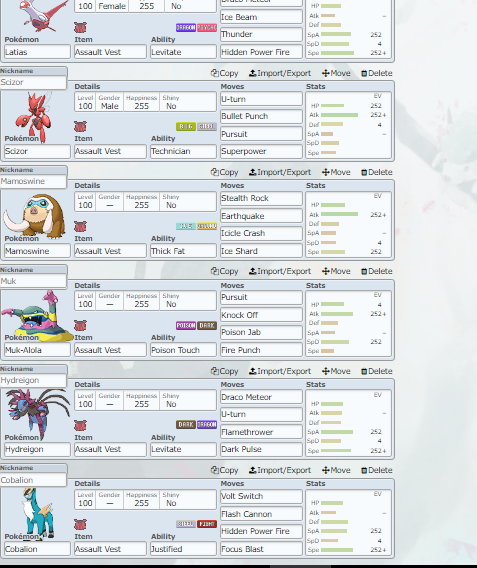The width and height of the screenshot is (477, 568).
Task: Select Cobalion's Focus Blast move field
Action: click(x=261, y=549)
